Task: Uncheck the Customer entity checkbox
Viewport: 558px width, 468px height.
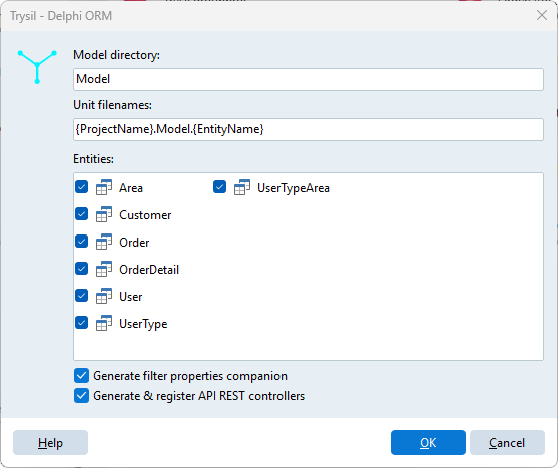Action: point(81,214)
